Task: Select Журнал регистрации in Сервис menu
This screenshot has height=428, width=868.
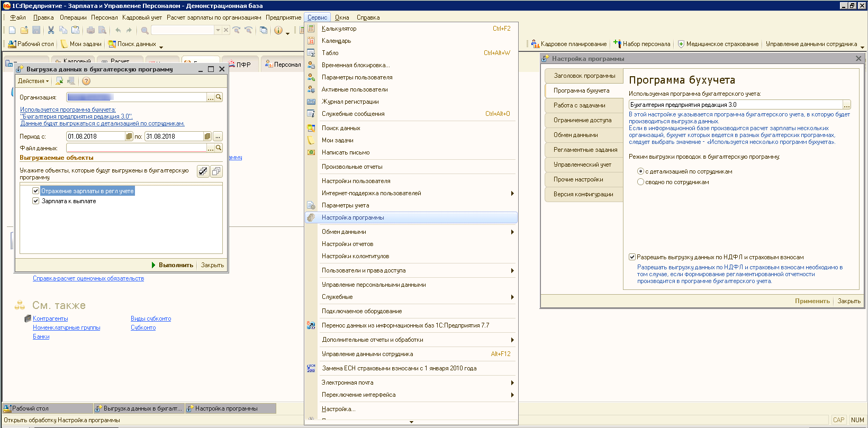Action: pos(411,102)
